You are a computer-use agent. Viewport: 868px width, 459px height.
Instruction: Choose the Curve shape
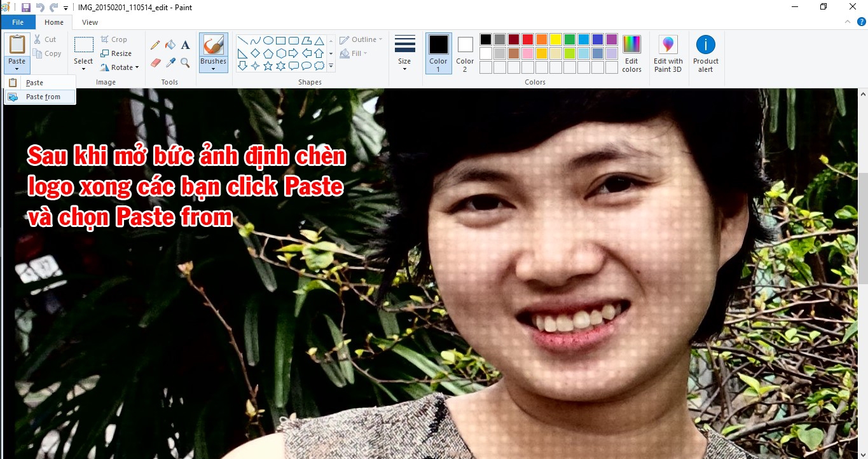(x=255, y=41)
